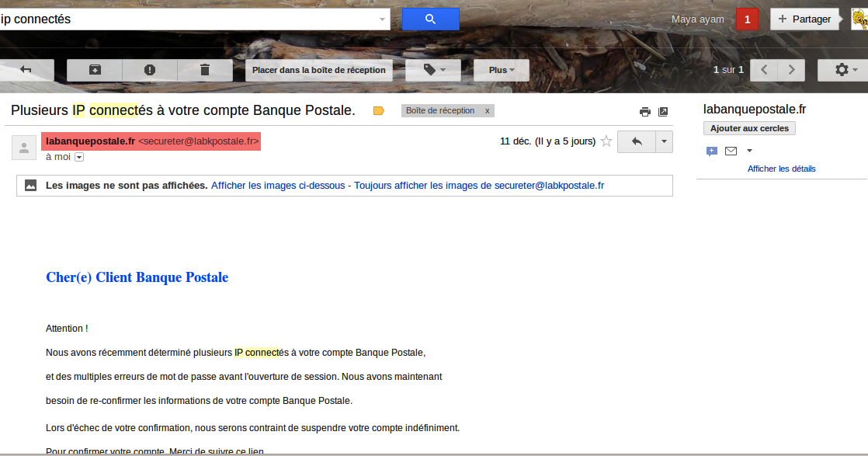The image size is (868, 456).
Task: Archive this conversation
Action: pyautogui.click(x=95, y=70)
